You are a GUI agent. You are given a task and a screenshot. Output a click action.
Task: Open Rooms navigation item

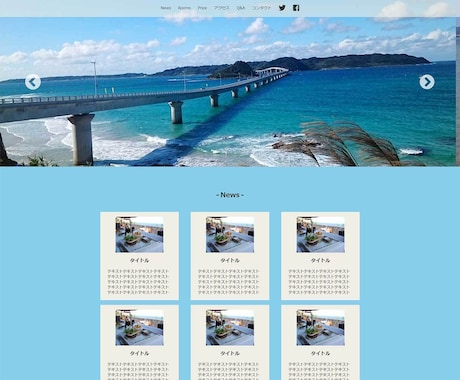184,8
